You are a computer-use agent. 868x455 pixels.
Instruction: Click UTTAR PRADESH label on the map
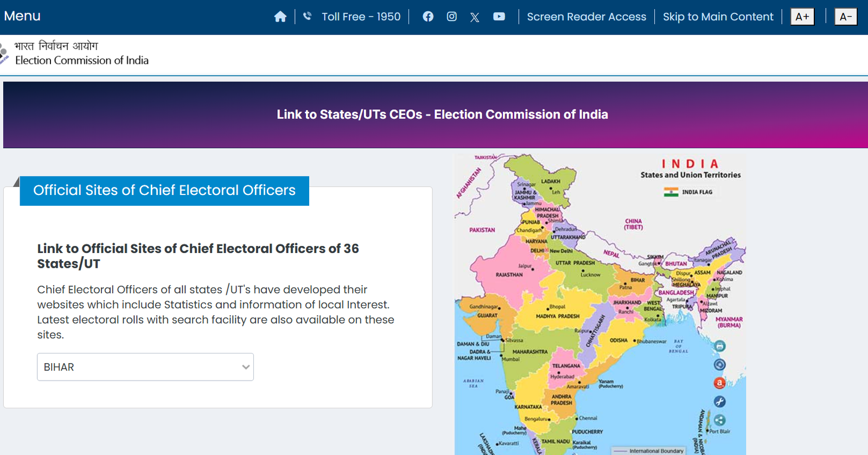coord(575,263)
